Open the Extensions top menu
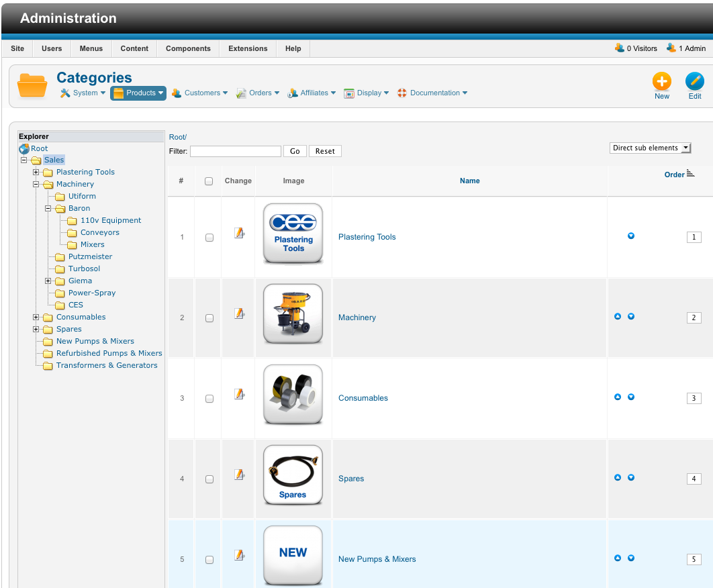This screenshot has height=588, width=713. pyautogui.click(x=248, y=48)
